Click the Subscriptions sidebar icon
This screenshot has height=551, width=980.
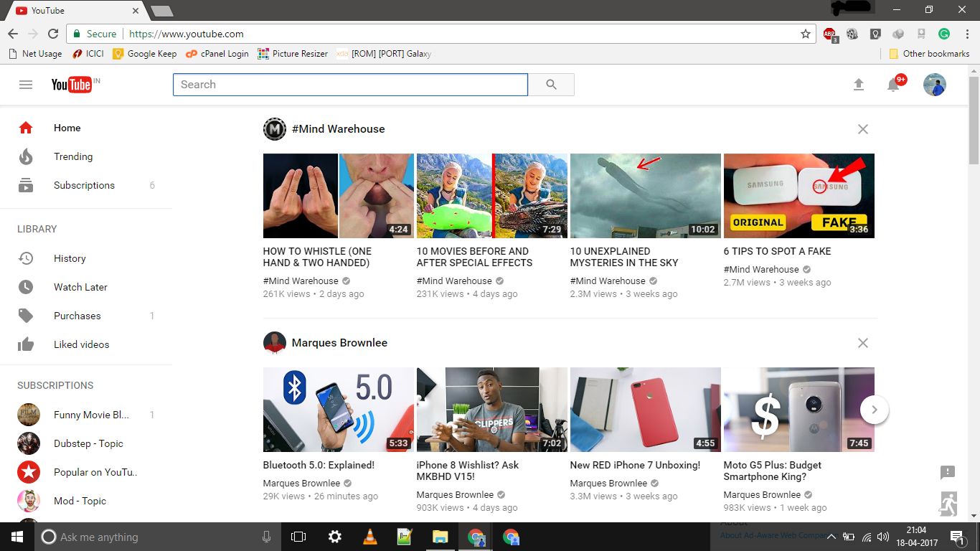(26, 185)
